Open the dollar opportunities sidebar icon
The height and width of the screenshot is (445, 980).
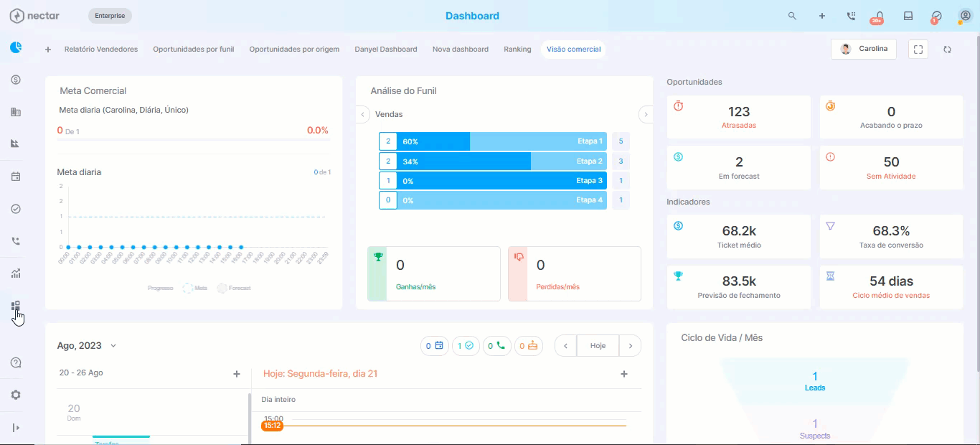[x=16, y=80]
